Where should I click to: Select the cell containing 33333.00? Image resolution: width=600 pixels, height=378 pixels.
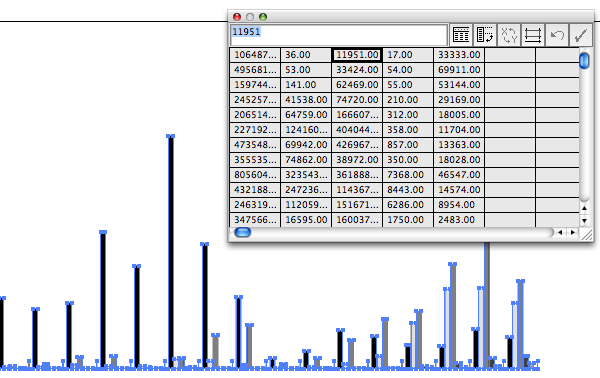tap(459, 55)
